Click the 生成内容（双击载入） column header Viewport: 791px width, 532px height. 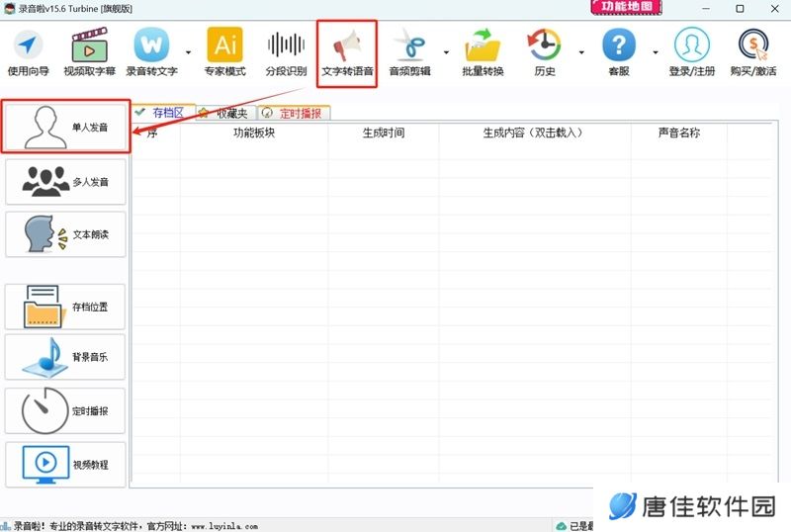point(535,133)
